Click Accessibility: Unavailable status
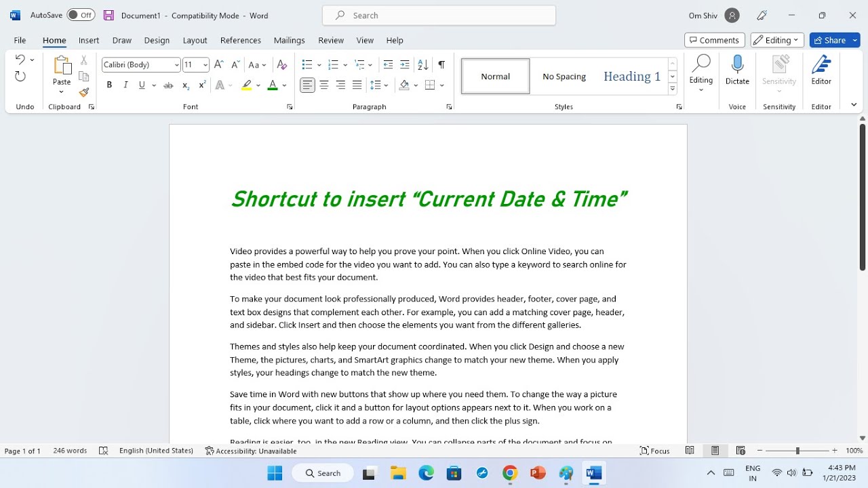Screen dimensions: 868x488 [x=251, y=451]
